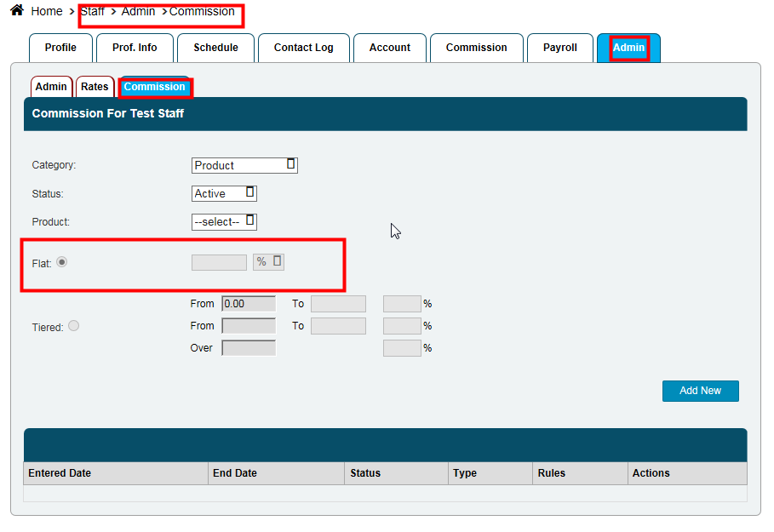This screenshot has height=532, width=774.
Task: Switch to the Payroll tab
Action: pyautogui.click(x=559, y=48)
